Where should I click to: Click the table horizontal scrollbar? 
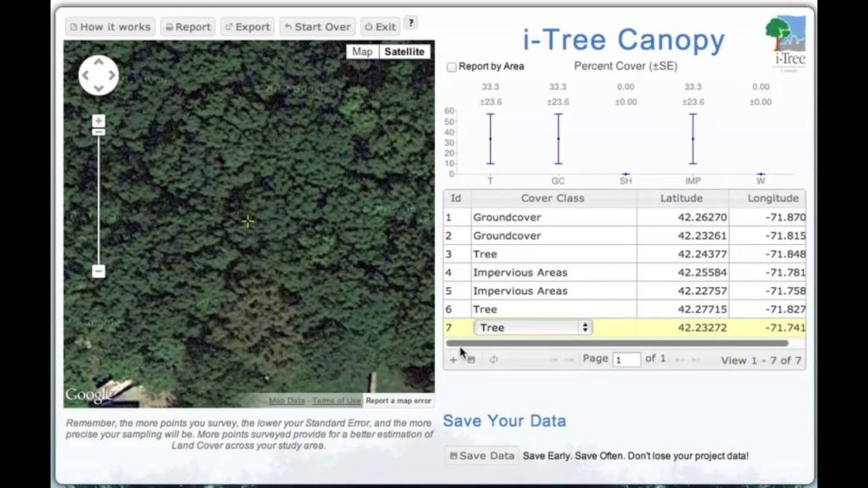click(x=617, y=343)
